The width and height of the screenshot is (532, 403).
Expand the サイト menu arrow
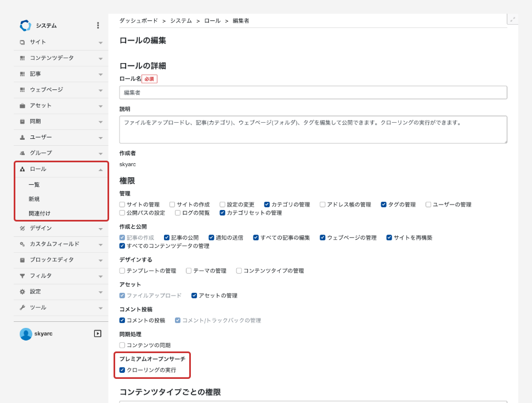[x=100, y=43]
